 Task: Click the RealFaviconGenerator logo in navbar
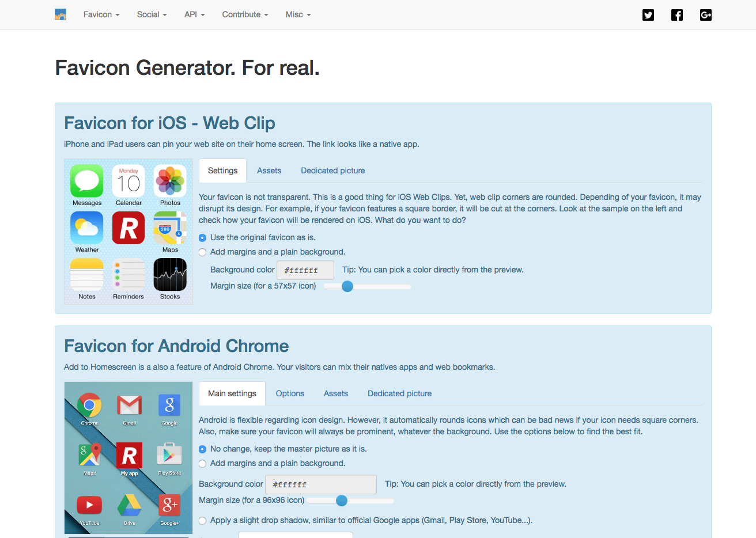click(x=61, y=14)
